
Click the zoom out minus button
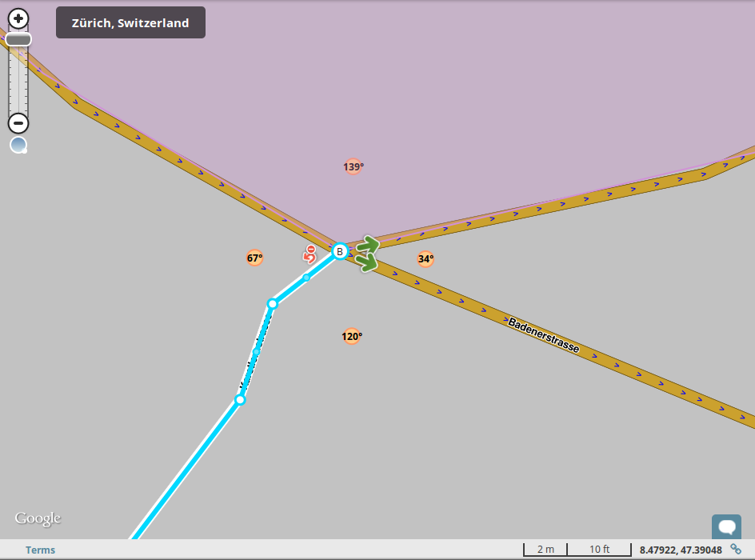point(18,123)
